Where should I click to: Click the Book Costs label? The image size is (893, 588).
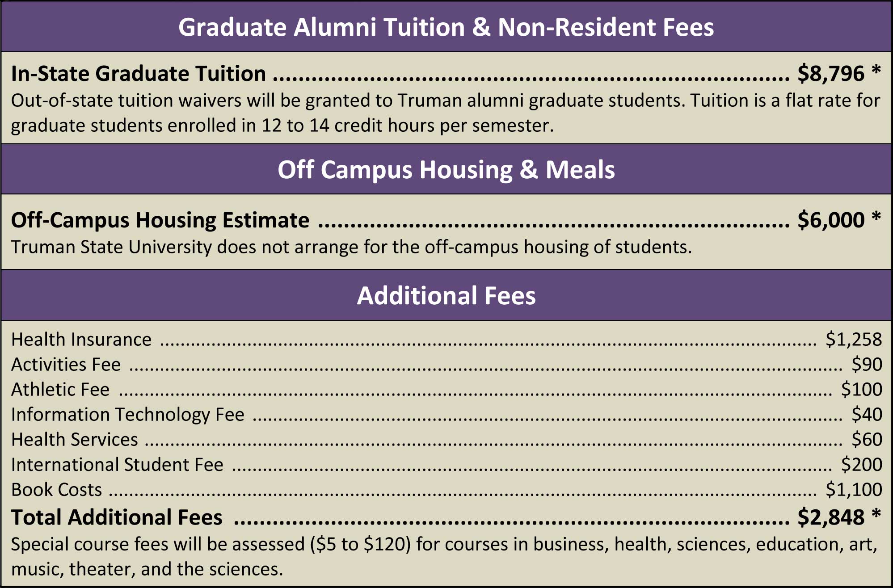[x=57, y=490]
